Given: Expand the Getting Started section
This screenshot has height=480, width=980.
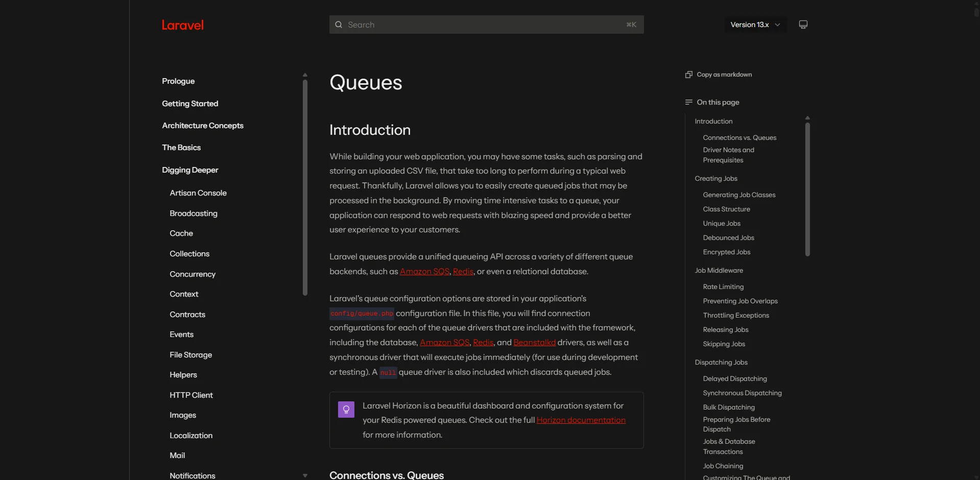Looking at the screenshot, I should (x=190, y=104).
